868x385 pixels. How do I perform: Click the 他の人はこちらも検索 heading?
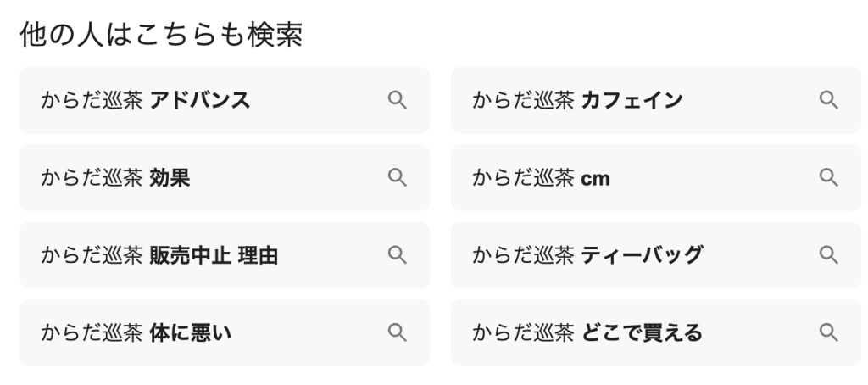click(x=160, y=37)
